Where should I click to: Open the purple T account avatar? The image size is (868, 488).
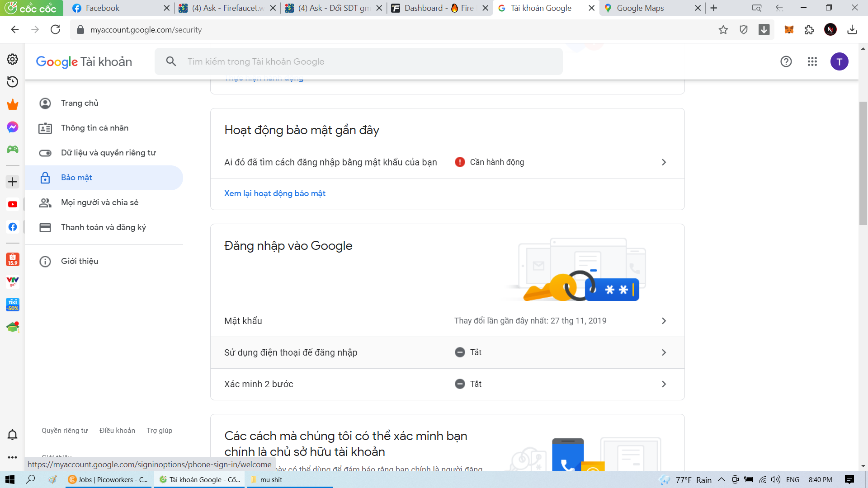[x=839, y=61]
